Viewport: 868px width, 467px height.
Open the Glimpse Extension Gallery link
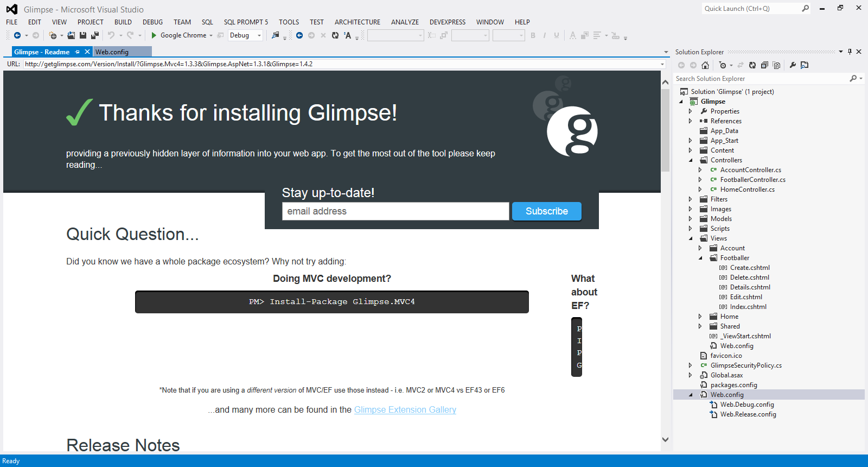(x=405, y=410)
